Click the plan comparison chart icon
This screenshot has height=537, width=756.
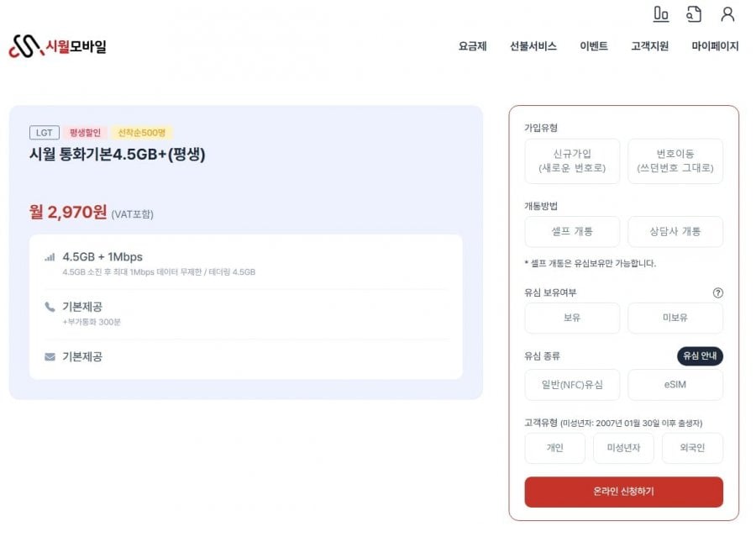pyautogui.click(x=661, y=14)
